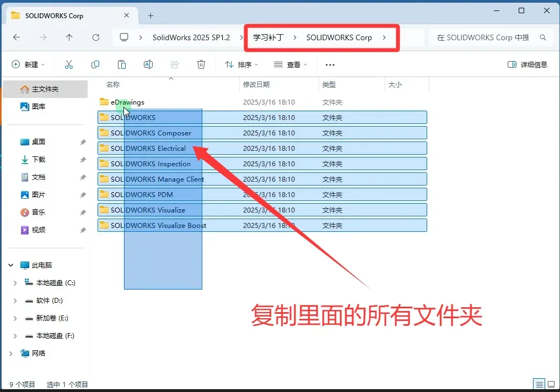
Task: Click the PC monitor icon in address bar
Action: tap(124, 37)
